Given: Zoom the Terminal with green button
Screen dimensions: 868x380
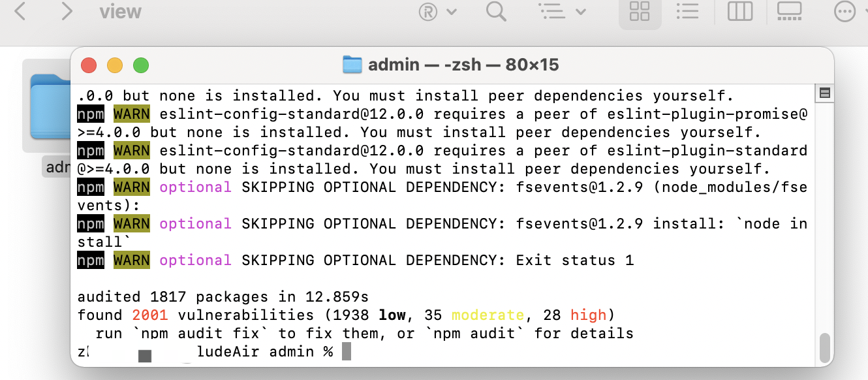Looking at the screenshot, I should pos(141,65).
